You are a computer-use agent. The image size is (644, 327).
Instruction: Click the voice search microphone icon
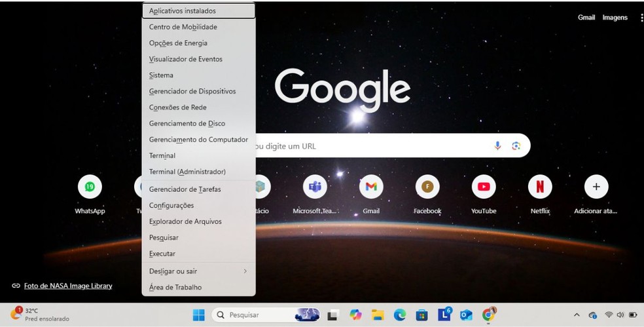pyautogui.click(x=497, y=145)
